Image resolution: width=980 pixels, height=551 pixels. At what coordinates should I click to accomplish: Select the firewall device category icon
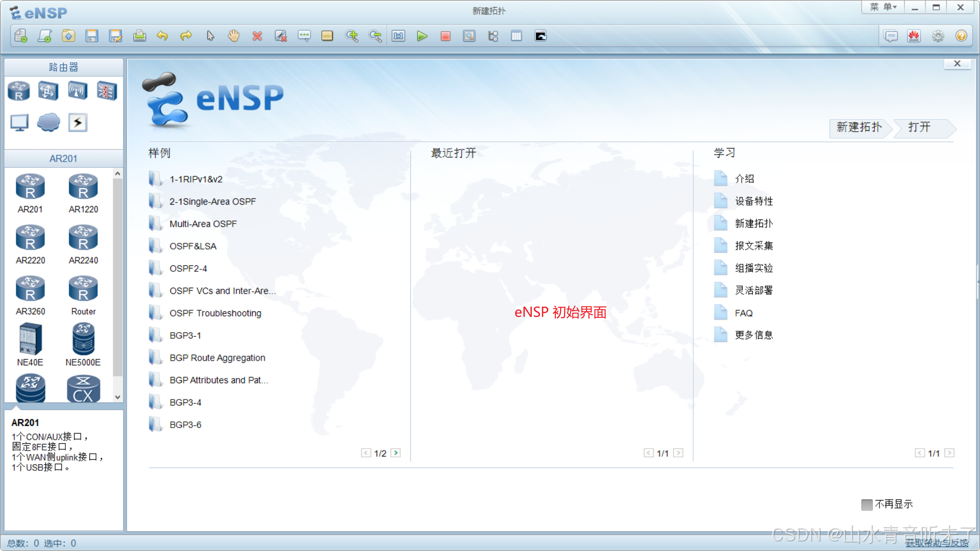coord(107,91)
